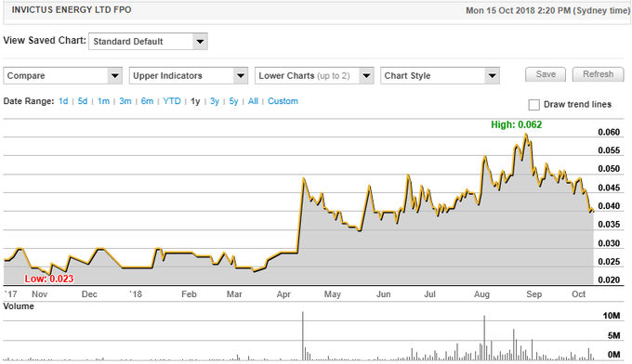Click the Lower Charts arrow button

366,76
